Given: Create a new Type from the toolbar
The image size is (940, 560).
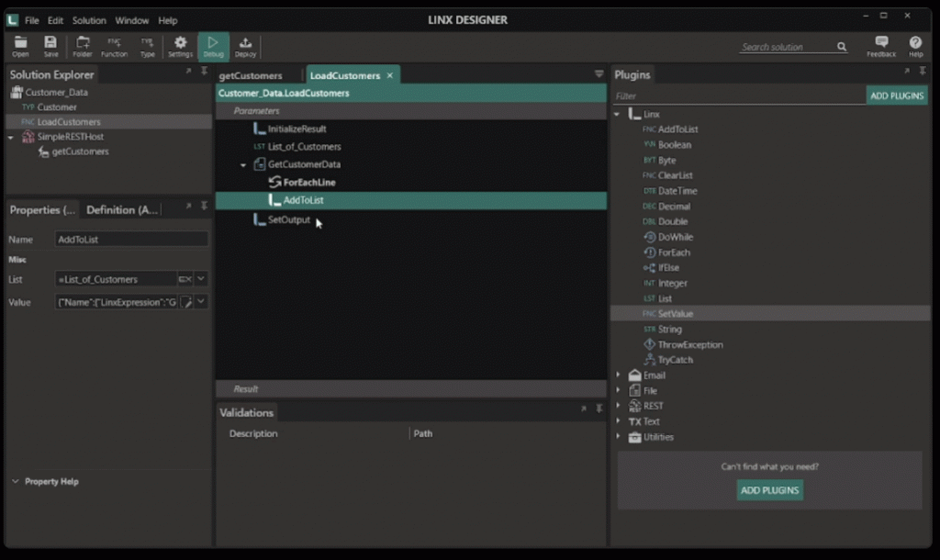Looking at the screenshot, I should pos(147,46).
